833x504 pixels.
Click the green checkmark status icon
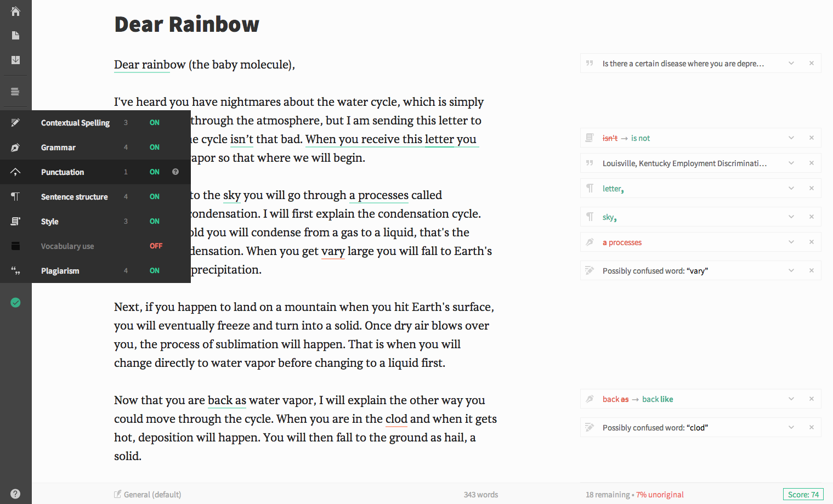pos(15,302)
